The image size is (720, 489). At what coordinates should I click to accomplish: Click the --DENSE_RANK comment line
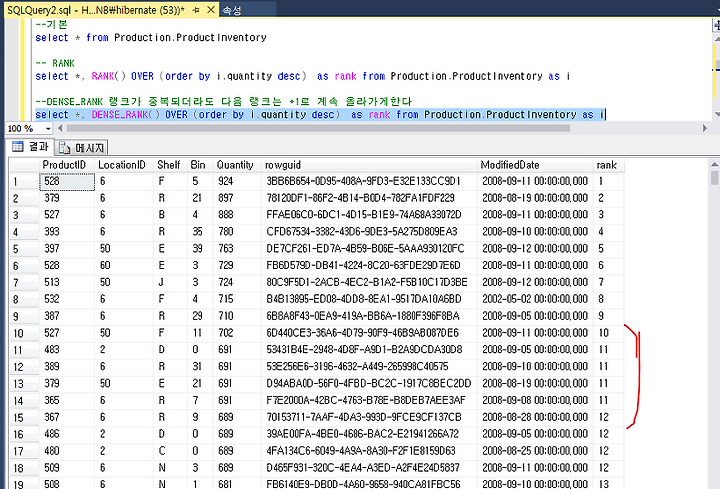pos(224,101)
